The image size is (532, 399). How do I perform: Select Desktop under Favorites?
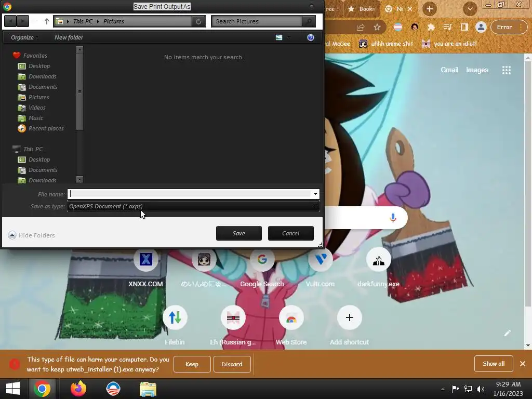34,66
